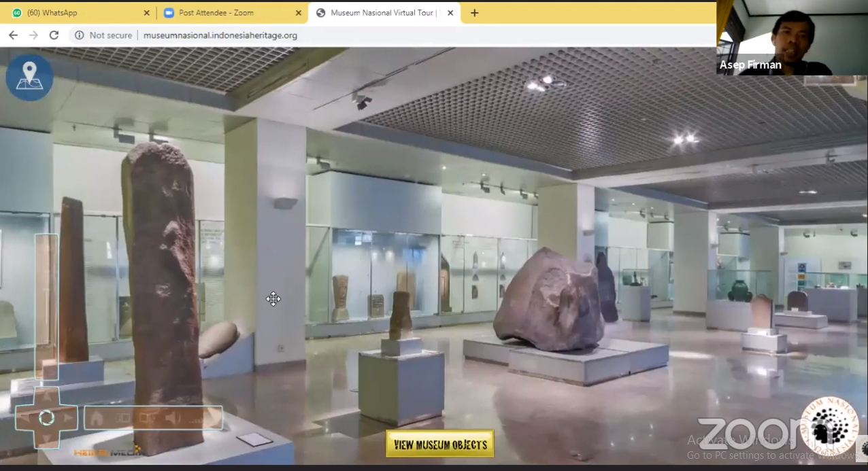Toggle auto-rotate in the navigation pad center
The width and height of the screenshot is (868, 471).
(x=46, y=418)
